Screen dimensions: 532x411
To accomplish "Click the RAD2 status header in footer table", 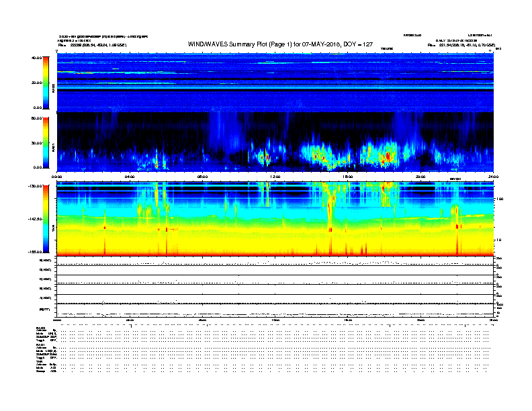I will 41,328.
